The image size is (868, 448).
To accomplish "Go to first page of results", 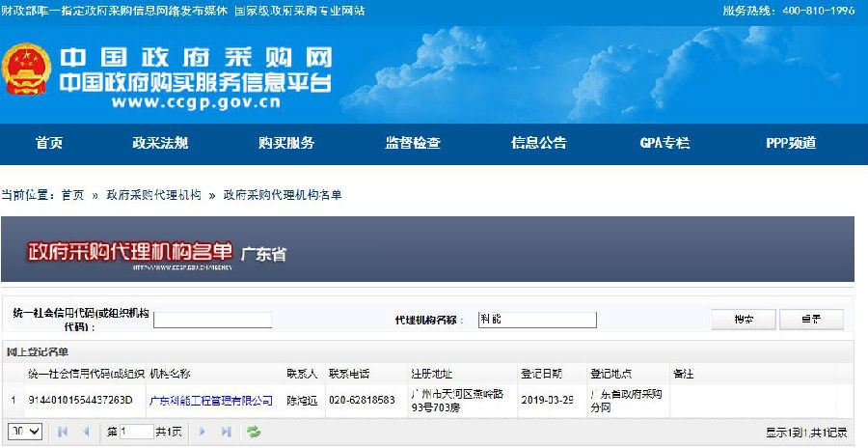I will pos(63,432).
